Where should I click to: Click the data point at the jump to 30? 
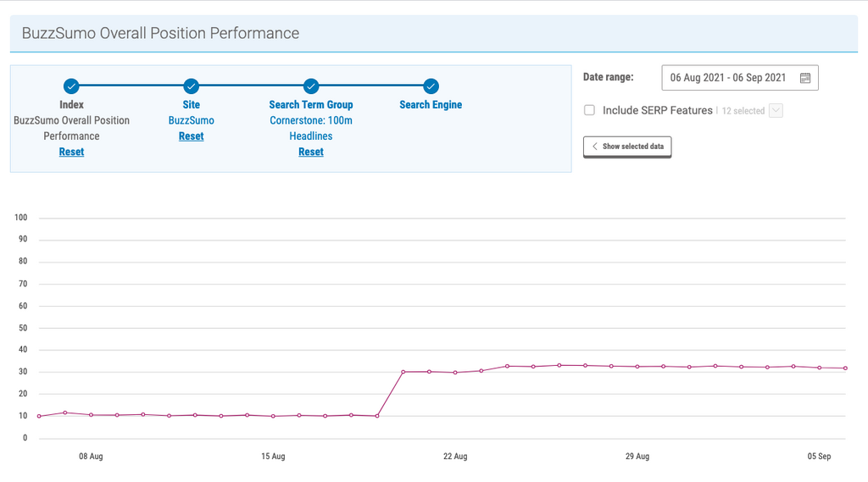tap(403, 372)
